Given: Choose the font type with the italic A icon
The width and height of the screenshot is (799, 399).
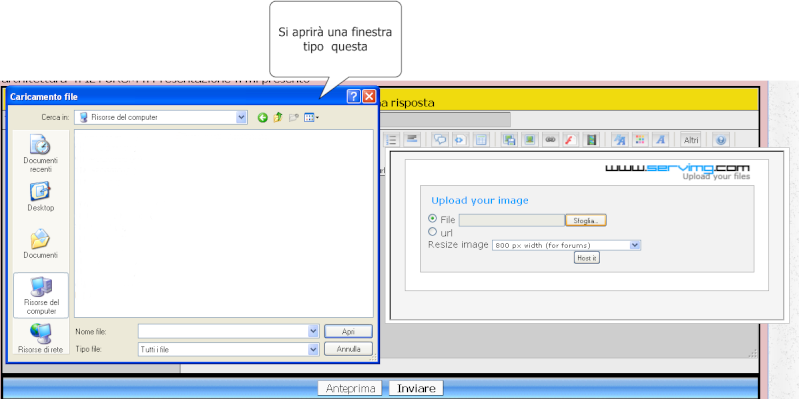Looking at the screenshot, I should (x=660, y=140).
